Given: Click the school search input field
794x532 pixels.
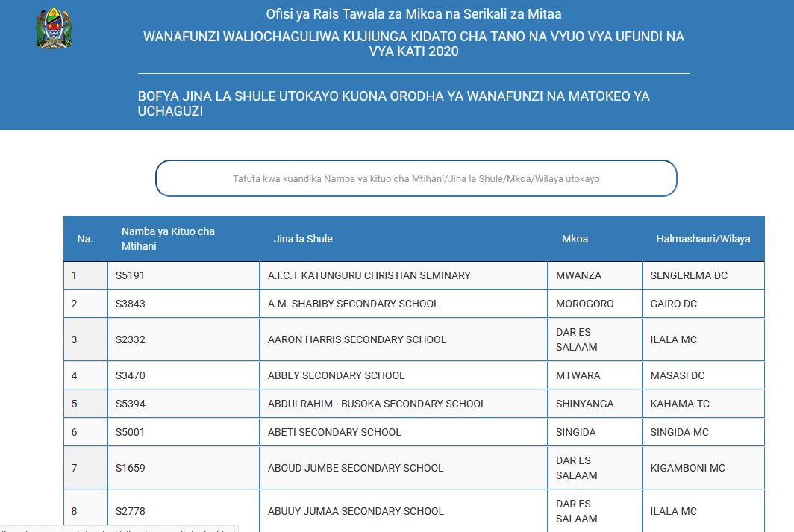Looking at the screenshot, I should tap(416, 179).
